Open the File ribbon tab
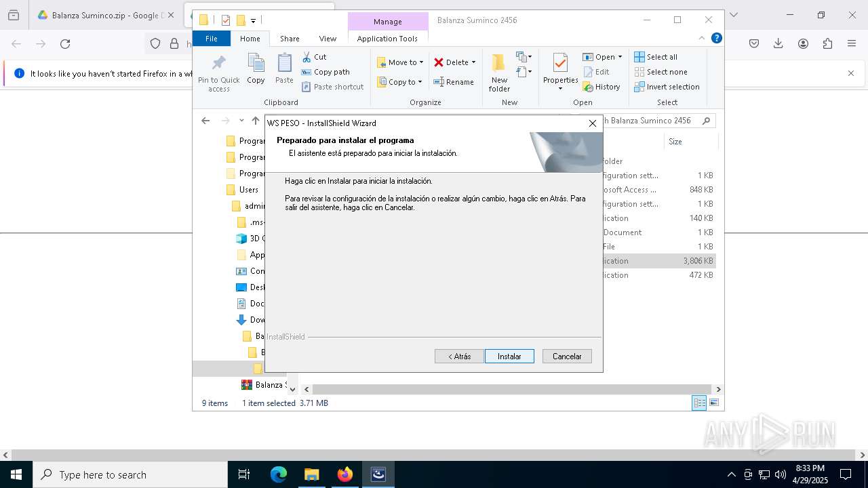The width and height of the screenshot is (868, 488). point(212,39)
